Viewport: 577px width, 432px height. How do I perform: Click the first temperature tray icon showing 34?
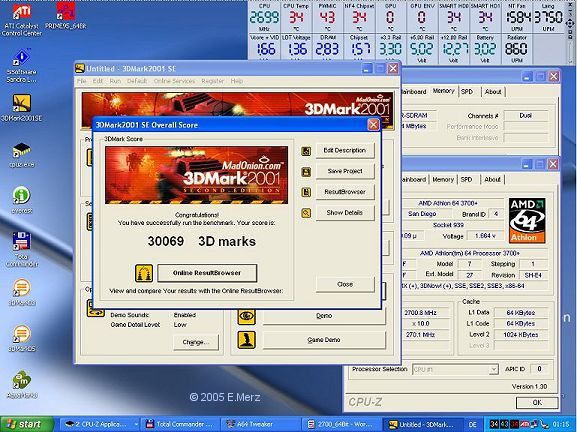494,425
